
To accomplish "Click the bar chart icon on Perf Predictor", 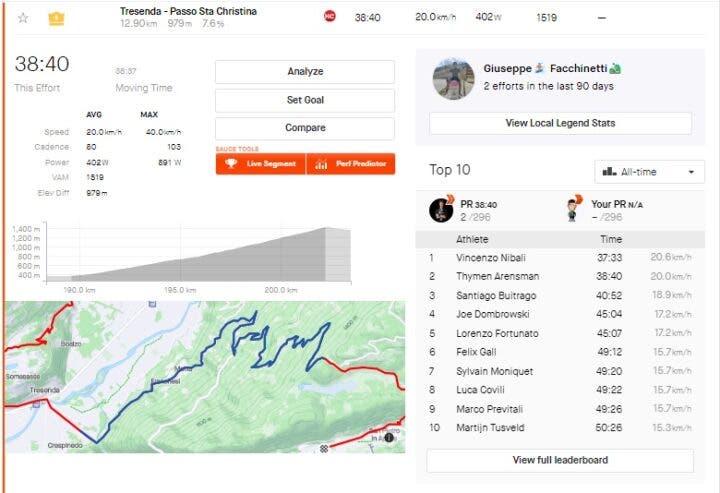I will pyautogui.click(x=322, y=163).
